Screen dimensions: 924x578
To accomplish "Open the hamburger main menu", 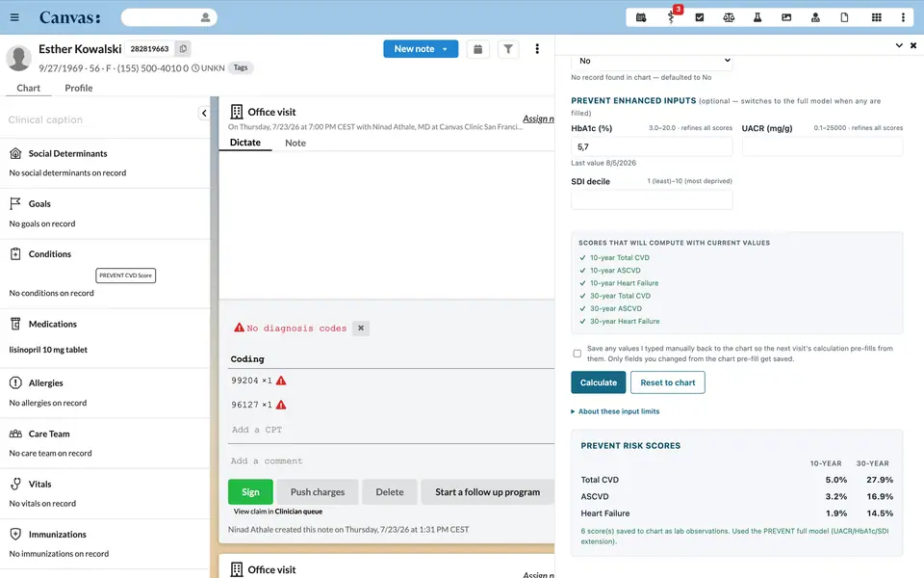I will (x=14, y=17).
